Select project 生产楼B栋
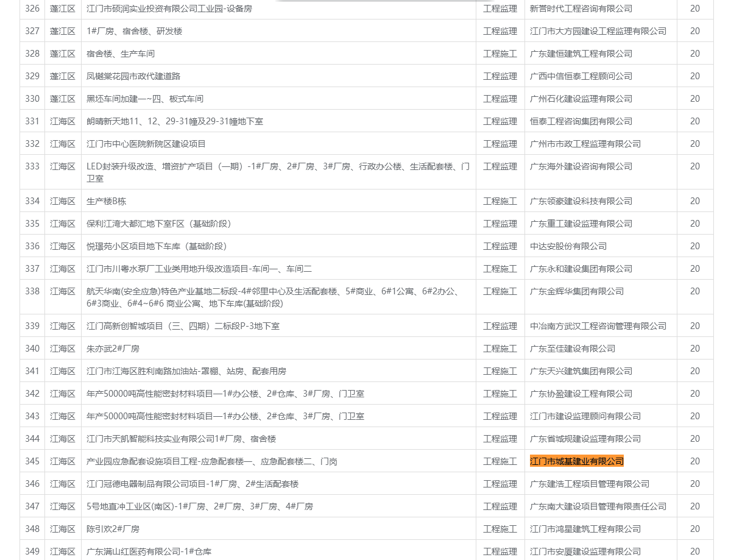The image size is (745, 560). pyautogui.click(x=107, y=201)
